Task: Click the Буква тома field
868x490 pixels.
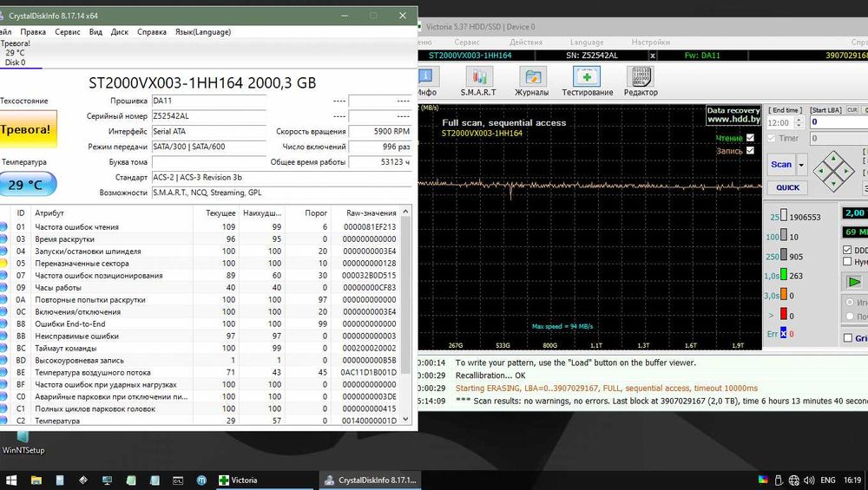Action: [x=209, y=162]
